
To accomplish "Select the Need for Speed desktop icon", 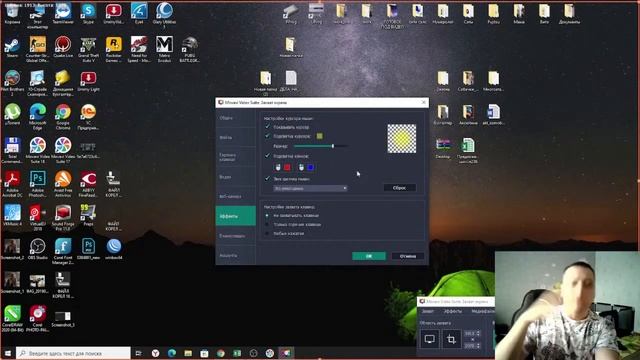I will [139, 49].
